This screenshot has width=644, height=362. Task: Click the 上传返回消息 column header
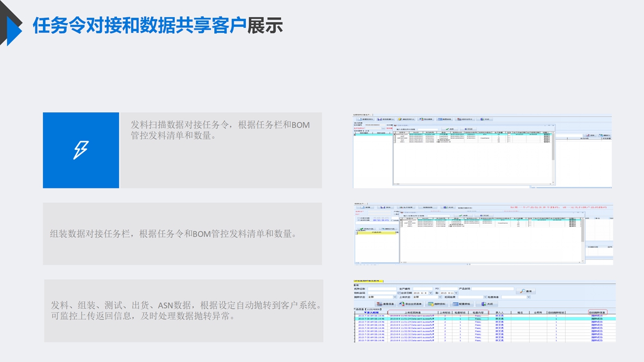pyautogui.click(x=412, y=312)
